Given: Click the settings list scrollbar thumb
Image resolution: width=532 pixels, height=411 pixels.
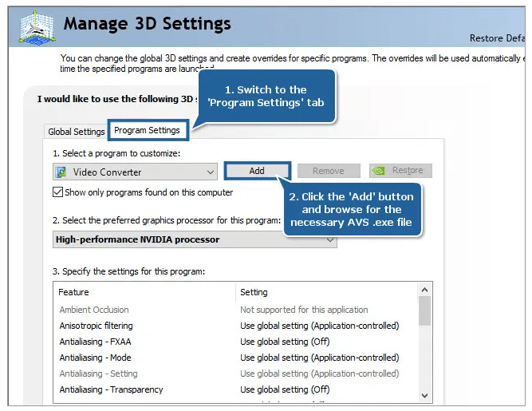Looking at the screenshot, I should coord(424,311).
